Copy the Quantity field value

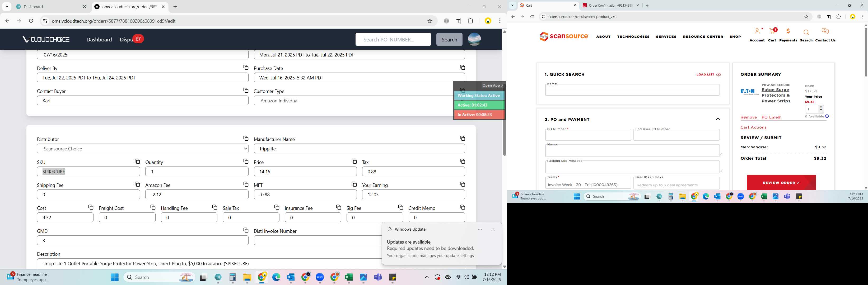click(246, 161)
